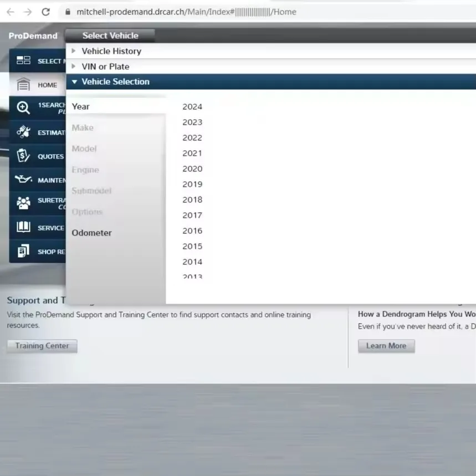
Task: Open the Select Vehicle button
Action: pyautogui.click(x=110, y=35)
